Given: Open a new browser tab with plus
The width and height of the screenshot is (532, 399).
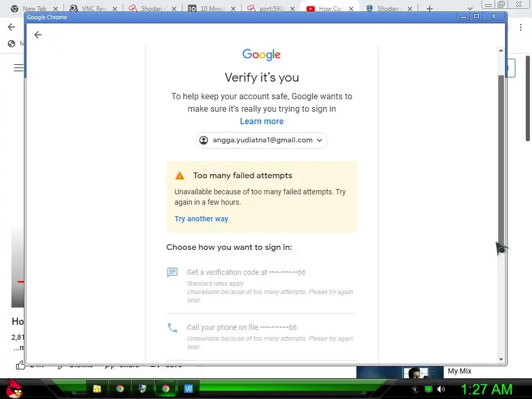Looking at the screenshot, I should [430, 9].
